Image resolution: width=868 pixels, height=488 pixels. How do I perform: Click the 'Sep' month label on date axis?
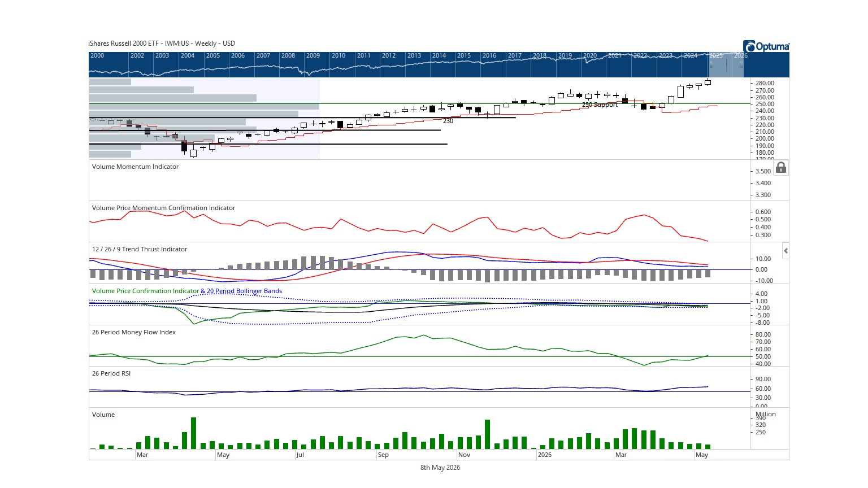(x=383, y=455)
